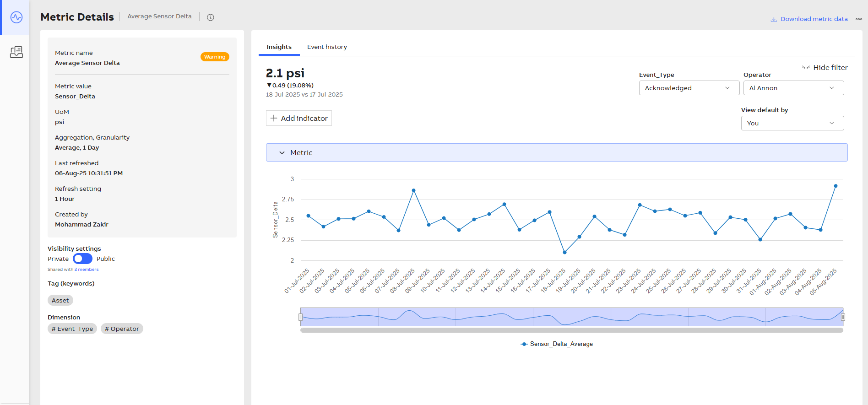Click the info icon beside Average Sensor Delta

pos(211,17)
